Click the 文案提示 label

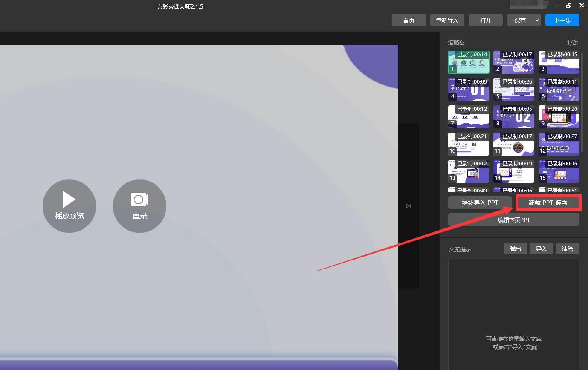(x=460, y=249)
